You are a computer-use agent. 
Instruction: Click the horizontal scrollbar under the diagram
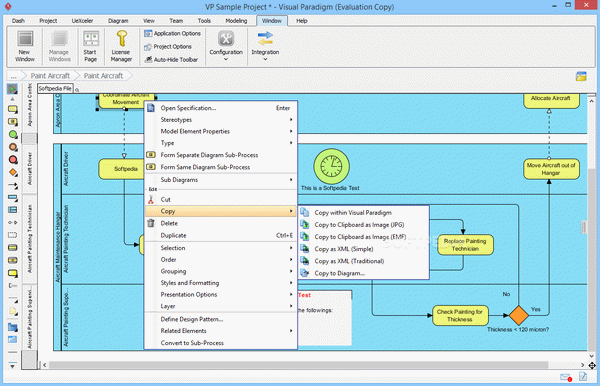(313, 365)
